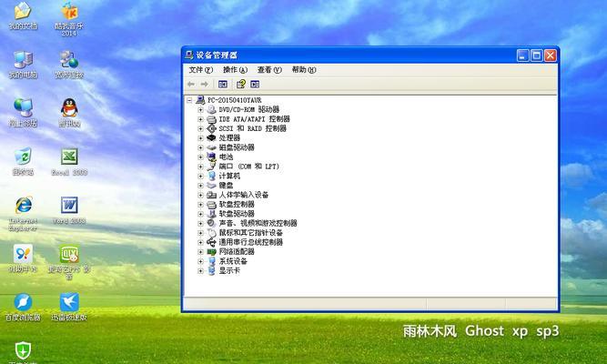
Task: Minimize the 设备管理器 window
Action: click(x=522, y=56)
